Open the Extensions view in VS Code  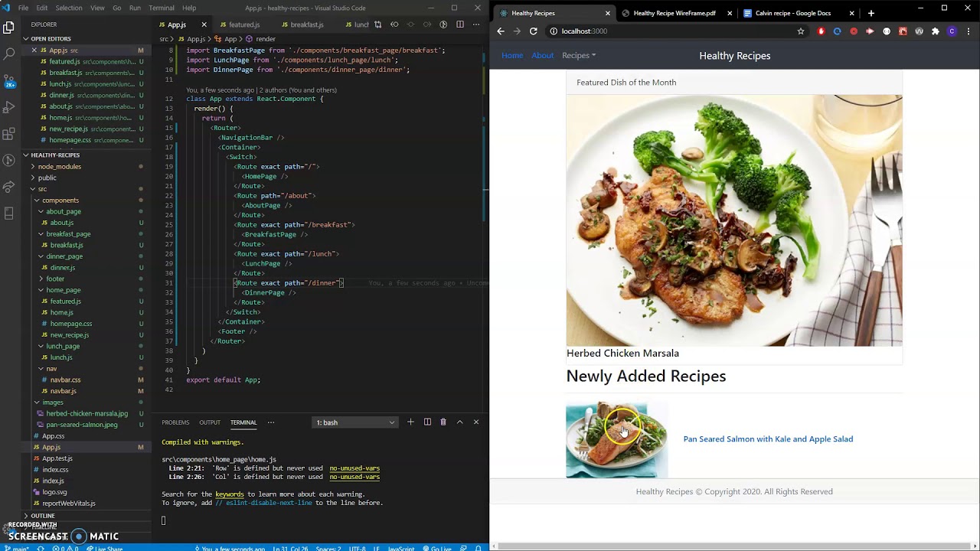pos(9,134)
